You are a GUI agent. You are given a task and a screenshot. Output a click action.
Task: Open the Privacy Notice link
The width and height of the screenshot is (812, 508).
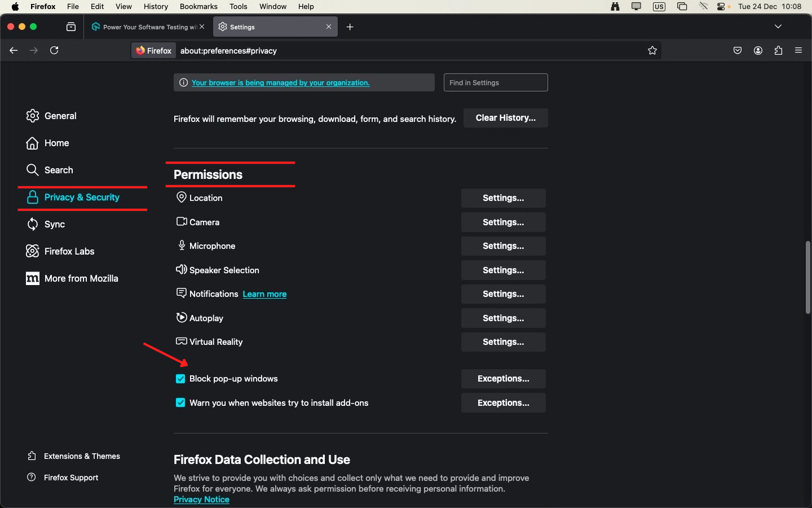[x=201, y=500]
